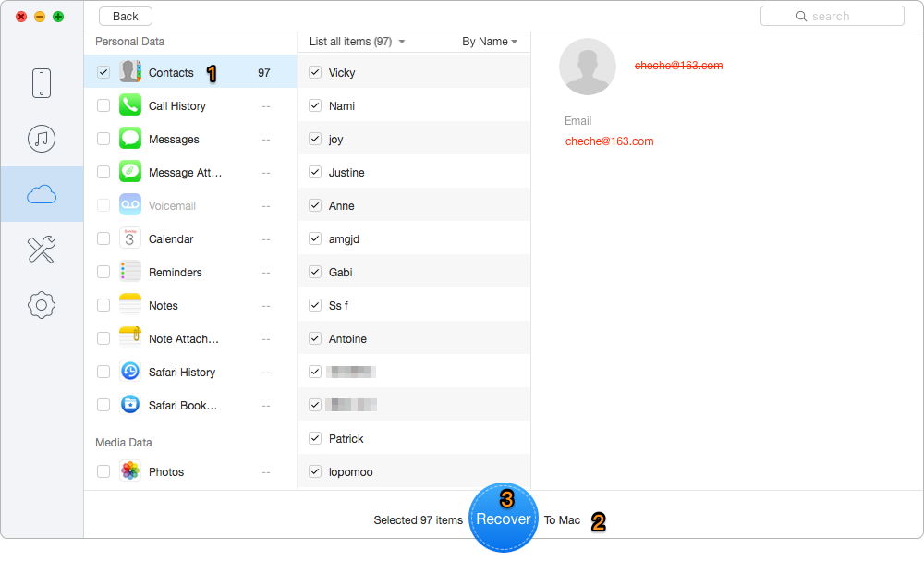Click the struck-through email contact title
The width and height of the screenshot is (924, 562).
[678, 66]
